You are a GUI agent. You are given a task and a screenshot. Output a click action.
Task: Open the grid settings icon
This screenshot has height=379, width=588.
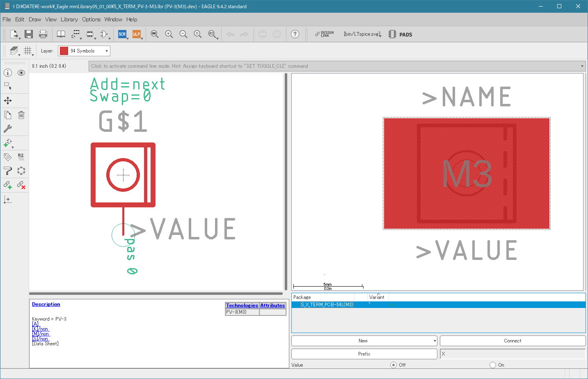[27, 51]
